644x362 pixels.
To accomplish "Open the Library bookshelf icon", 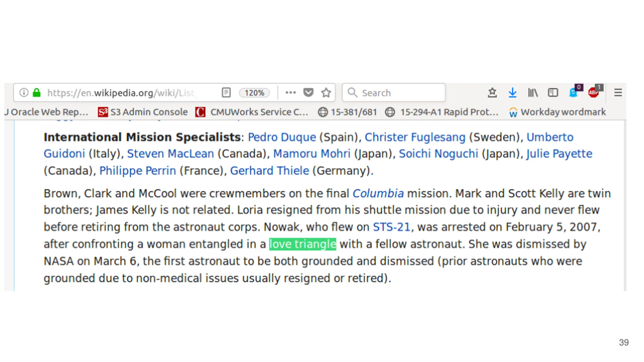I will (x=533, y=93).
